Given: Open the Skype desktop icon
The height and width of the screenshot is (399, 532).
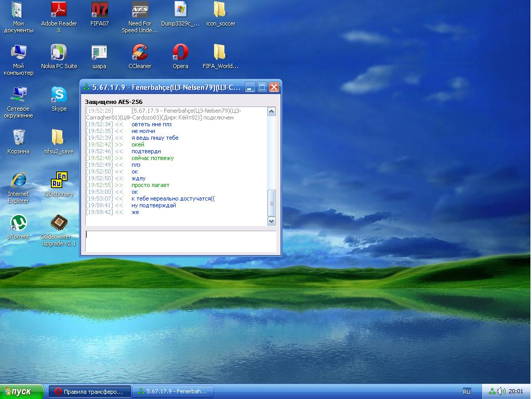Looking at the screenshot, I should pos(59,95).
